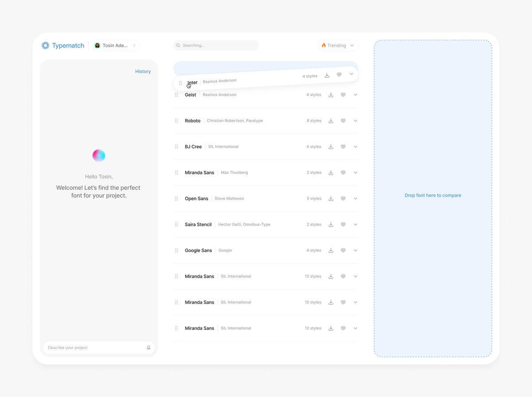Favorite the Roboto font with heart
The image size is (532, 397).
343,121
